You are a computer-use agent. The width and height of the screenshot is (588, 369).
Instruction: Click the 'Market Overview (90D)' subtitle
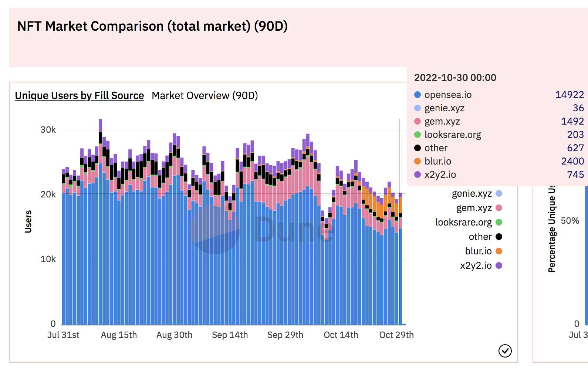(x=205, y=95)
